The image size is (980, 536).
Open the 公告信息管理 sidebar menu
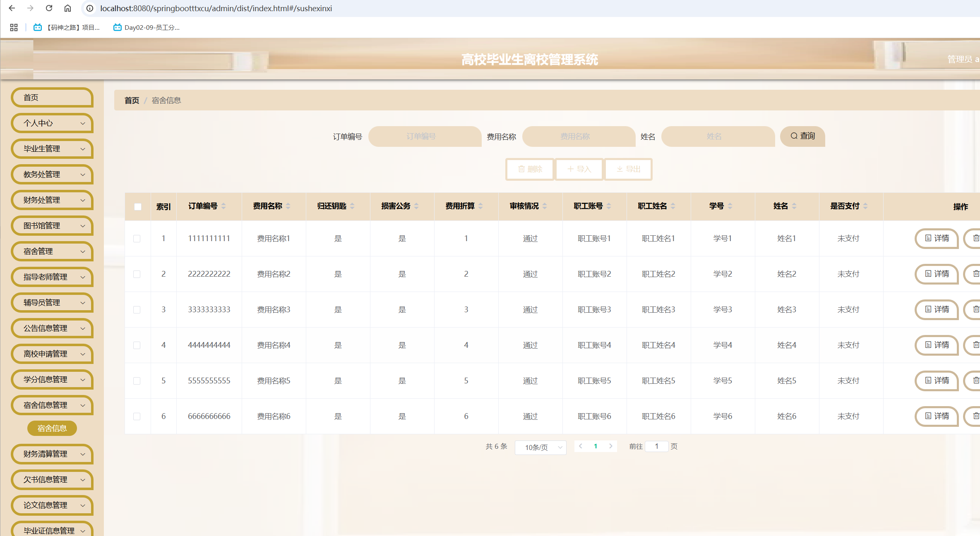52,328
